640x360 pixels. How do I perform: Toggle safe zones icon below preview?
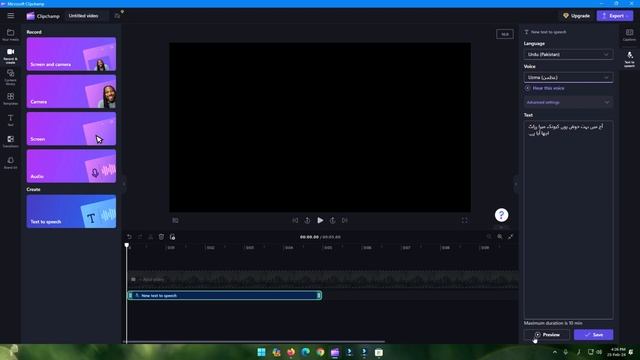[176, 220]
